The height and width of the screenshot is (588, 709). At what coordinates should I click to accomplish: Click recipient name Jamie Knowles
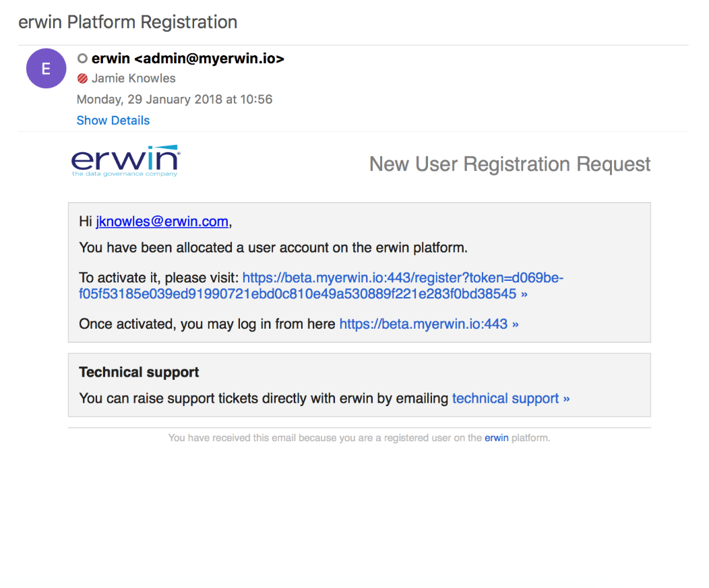[x=133, y=79]
